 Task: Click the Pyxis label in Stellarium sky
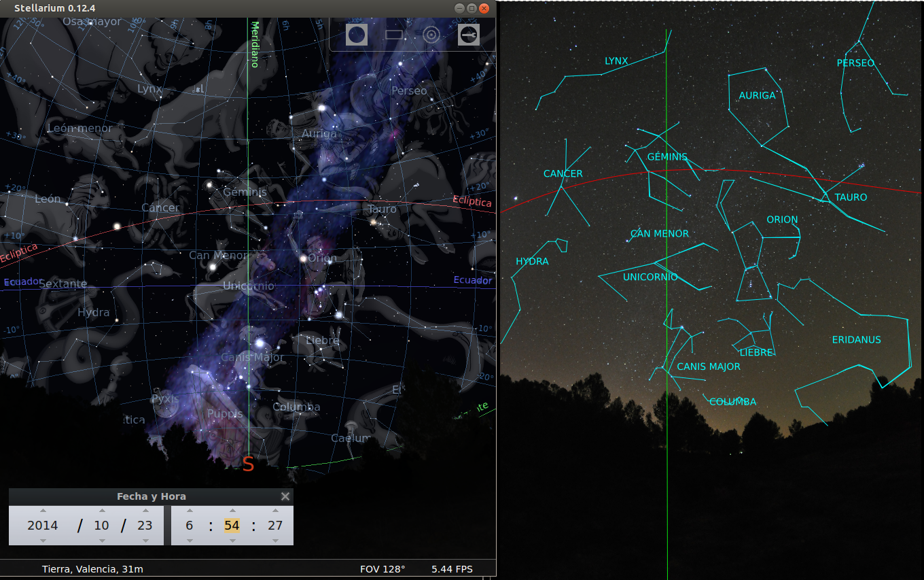[x=165, y=398]
